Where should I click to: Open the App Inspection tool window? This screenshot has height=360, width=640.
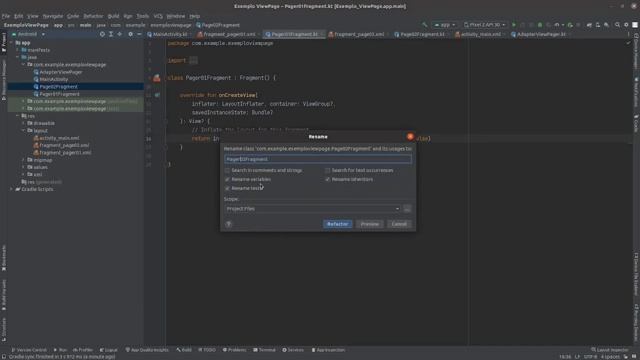pos(328,350)
